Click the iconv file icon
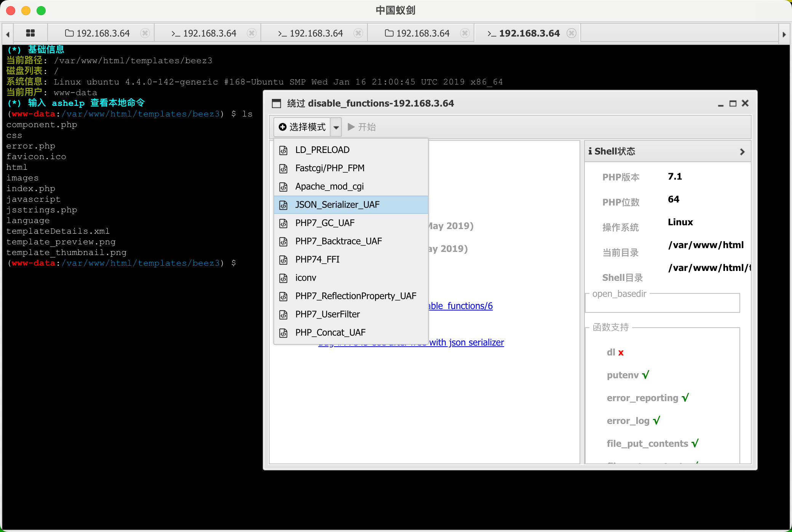The height and width of the screenshot is (532, 792). 284,278
